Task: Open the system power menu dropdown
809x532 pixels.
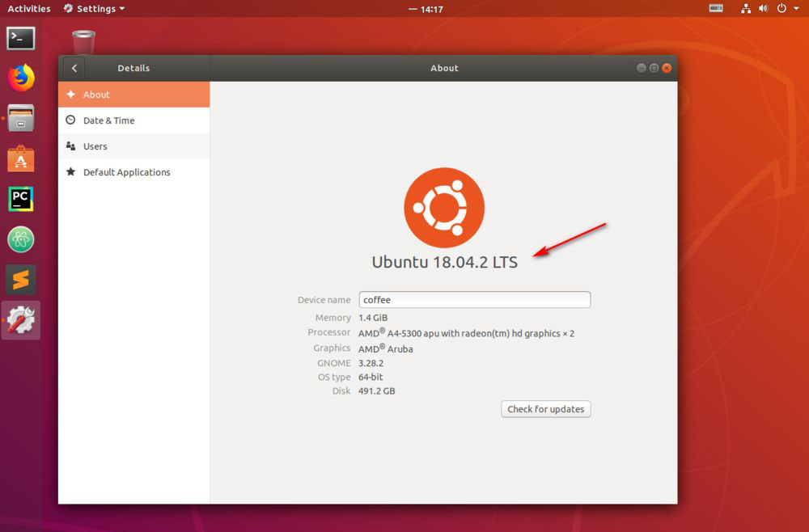Action: click(x=785, y=9)
